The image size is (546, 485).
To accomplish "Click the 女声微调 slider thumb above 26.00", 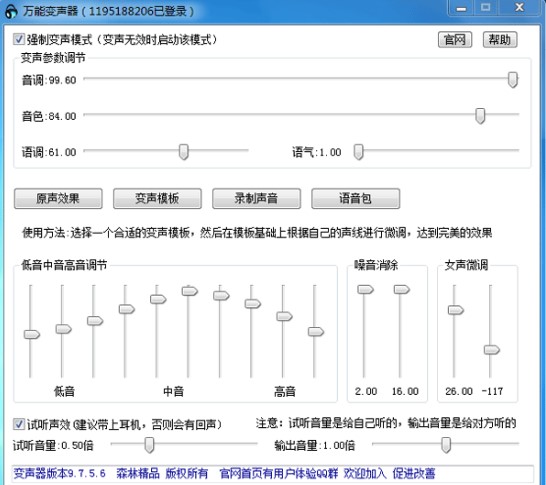I will [x=455, y=310].
